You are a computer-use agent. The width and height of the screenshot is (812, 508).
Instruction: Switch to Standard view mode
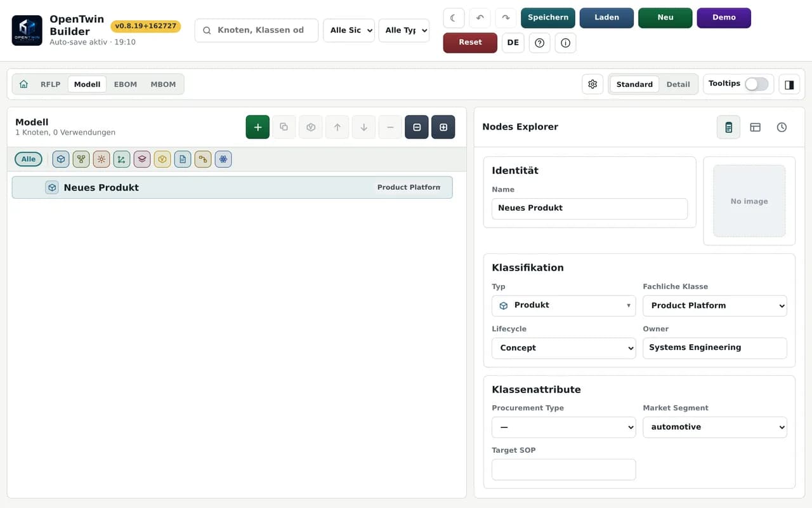634,84
